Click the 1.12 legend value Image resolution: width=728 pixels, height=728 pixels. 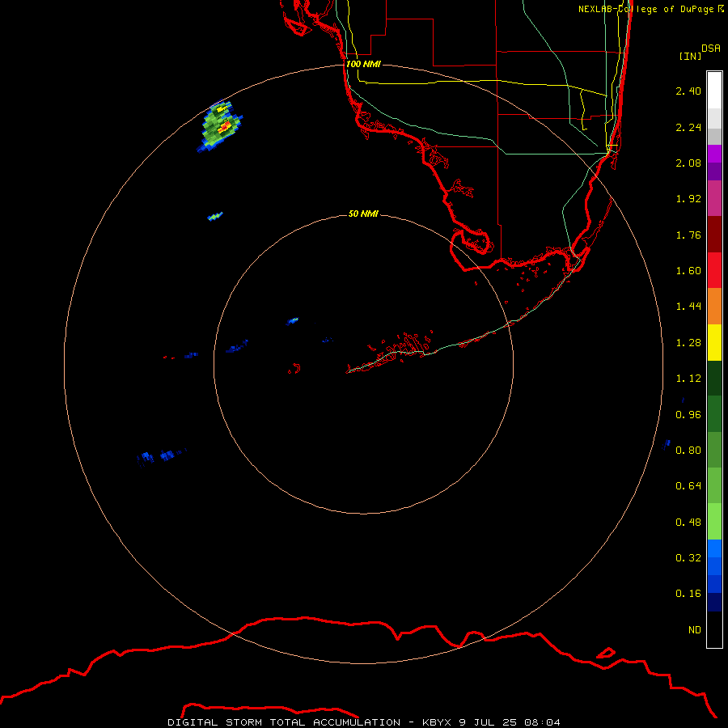[x=688, y=379]
